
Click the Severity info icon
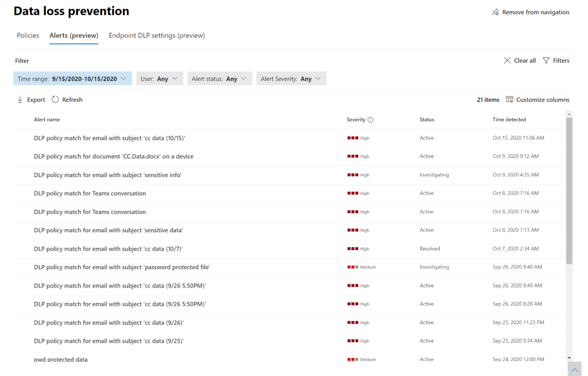(x=371, y=120)
